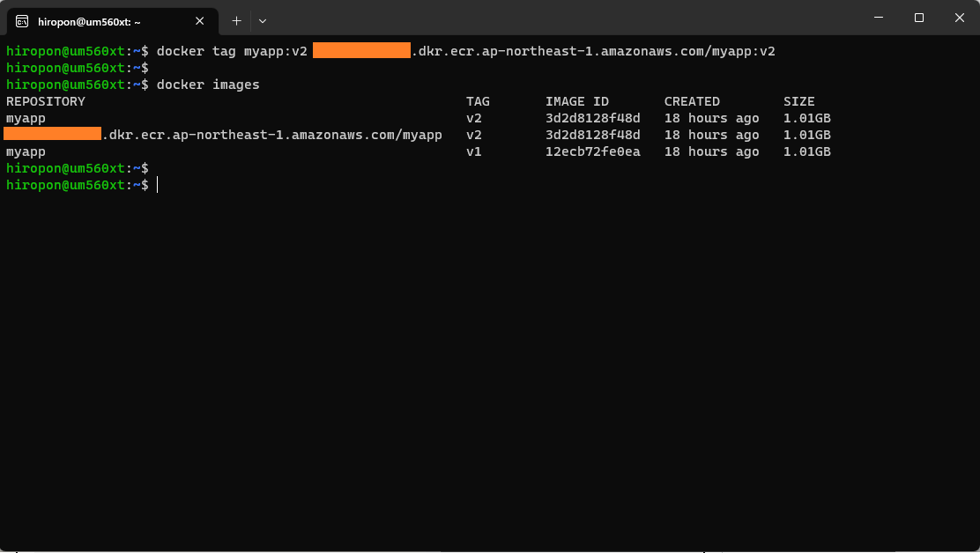Click the amazonaws.com/myapp:v2 text in the first command

click(687, 51)
